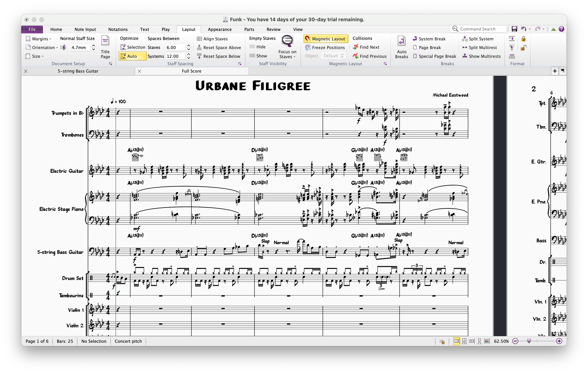
Task: Expand the Document Setup dialog launcher
Action: click(111, 64)
